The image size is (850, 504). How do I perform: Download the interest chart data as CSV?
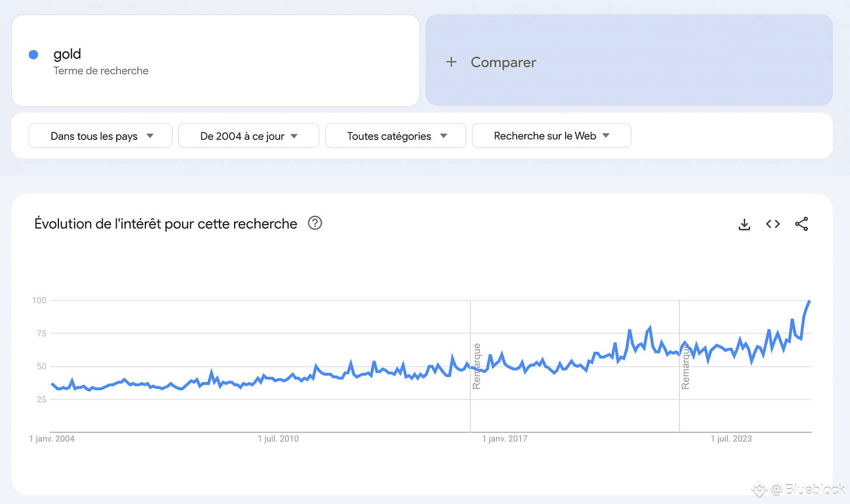(x=744, y=224)
